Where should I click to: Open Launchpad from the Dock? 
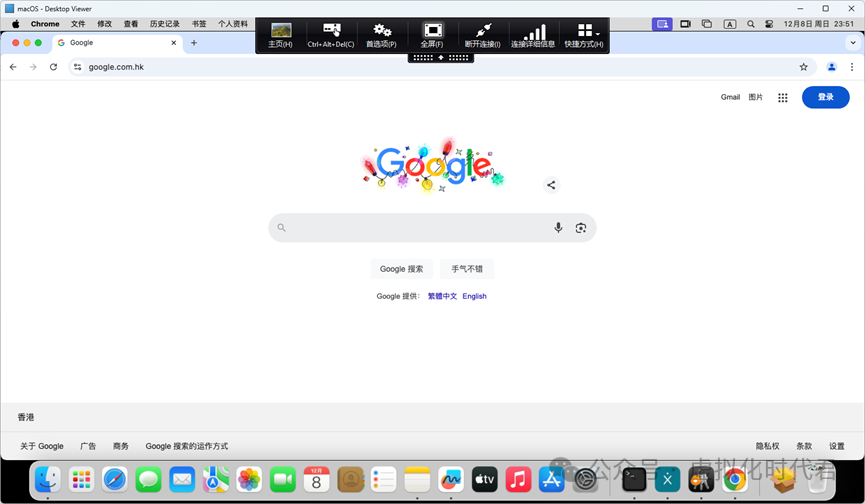[x=82, y=480]
